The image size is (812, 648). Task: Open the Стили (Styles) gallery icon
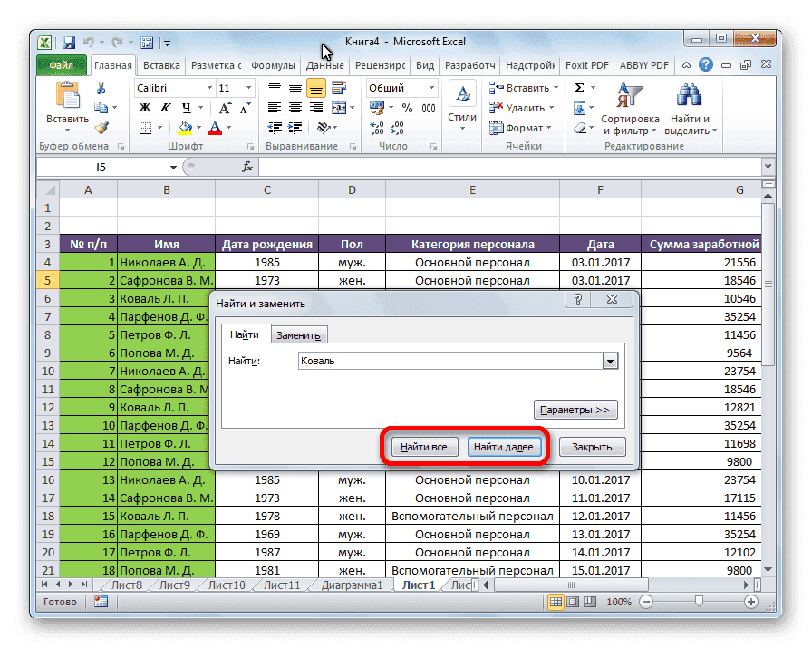463,92
